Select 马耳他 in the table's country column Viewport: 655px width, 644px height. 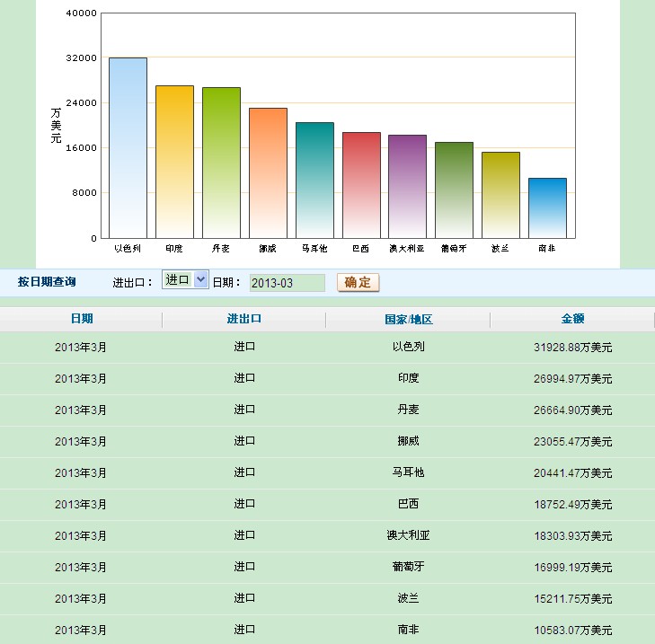click(x=408, y=472)
